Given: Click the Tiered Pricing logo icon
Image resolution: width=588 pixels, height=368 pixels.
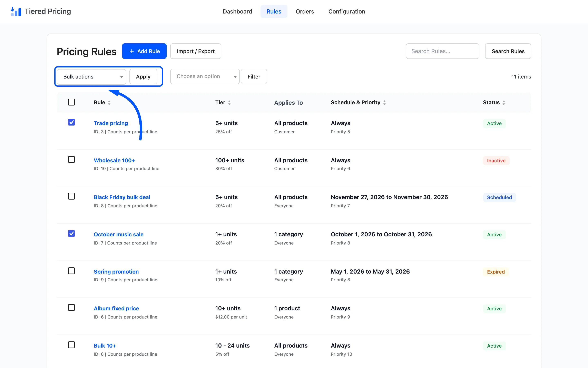Looking at the screenshot, I should click(x=16, y=11).
